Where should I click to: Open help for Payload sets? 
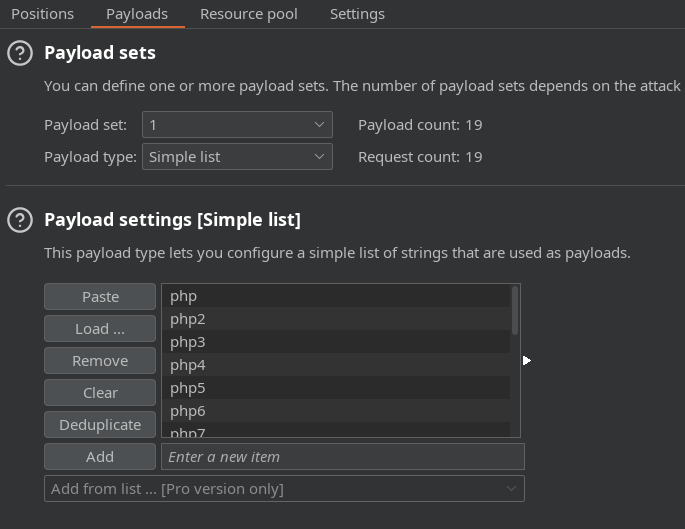pyautogui.click(x=20, y=53)
